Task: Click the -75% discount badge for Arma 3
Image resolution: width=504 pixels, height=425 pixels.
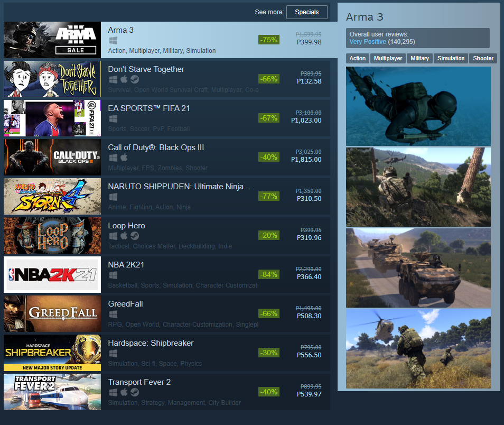Action: (x=269, y=40)
